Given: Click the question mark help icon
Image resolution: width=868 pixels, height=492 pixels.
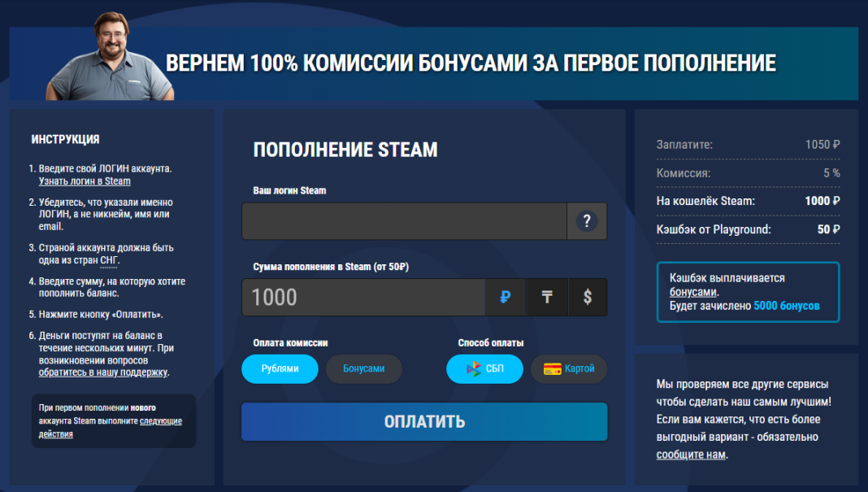Looking at the screenshot, I should 587,221.
